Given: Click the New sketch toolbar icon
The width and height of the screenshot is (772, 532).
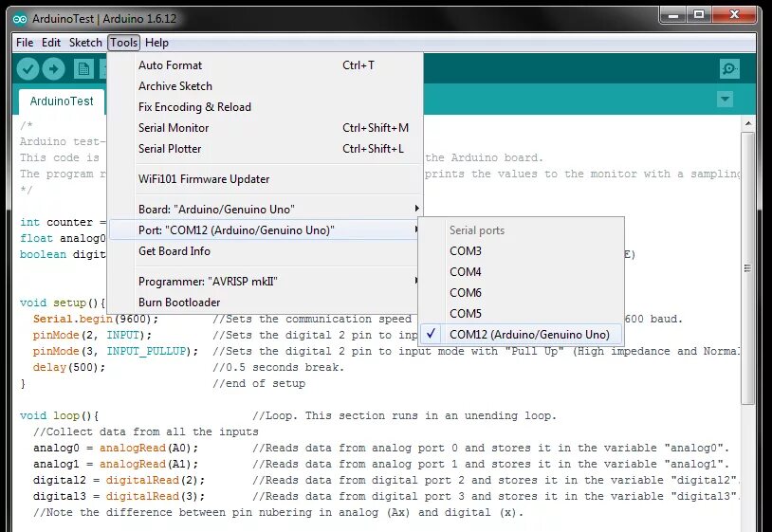Looking at the screenshot, I should click(83, 69).
